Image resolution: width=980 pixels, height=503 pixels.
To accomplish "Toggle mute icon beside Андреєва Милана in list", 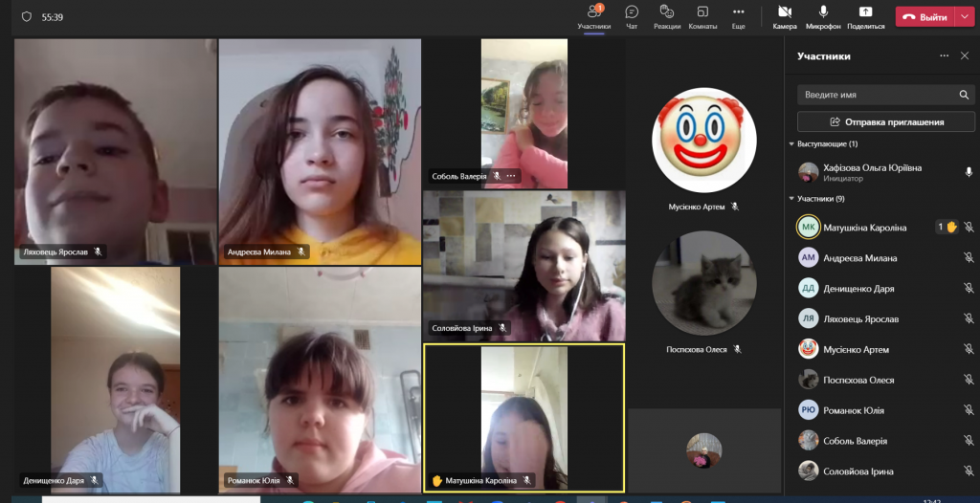I will pyautogui.click(x=968, y=258).
